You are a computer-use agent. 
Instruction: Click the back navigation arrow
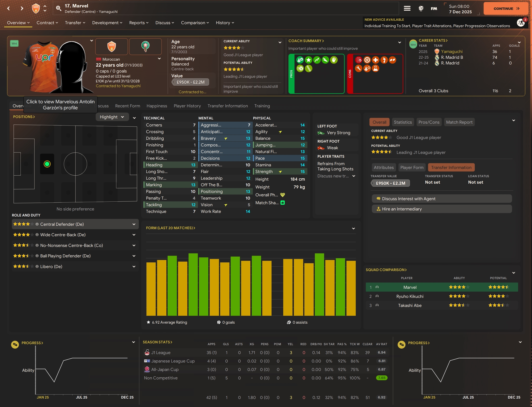point(9,8)
